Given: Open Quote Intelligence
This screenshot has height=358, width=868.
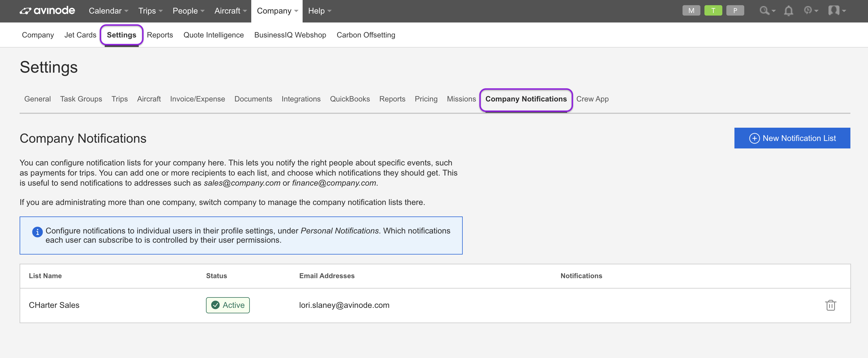Looking at the screenshot, I should (x=213, y=35).
